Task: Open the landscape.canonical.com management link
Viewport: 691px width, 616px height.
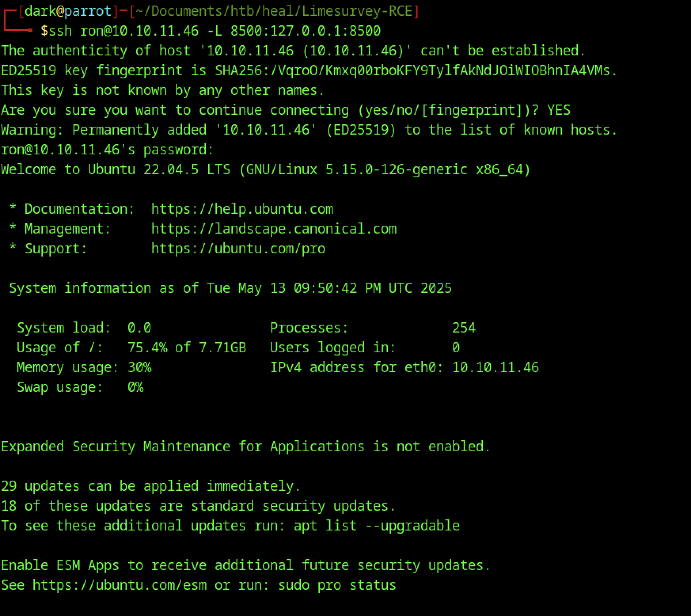Action: (273, 229)
